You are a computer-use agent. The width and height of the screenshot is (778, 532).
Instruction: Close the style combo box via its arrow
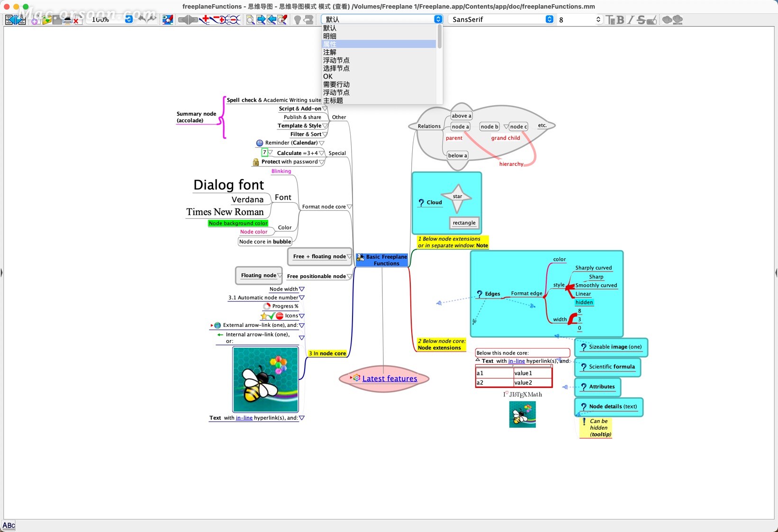point(438,19)
